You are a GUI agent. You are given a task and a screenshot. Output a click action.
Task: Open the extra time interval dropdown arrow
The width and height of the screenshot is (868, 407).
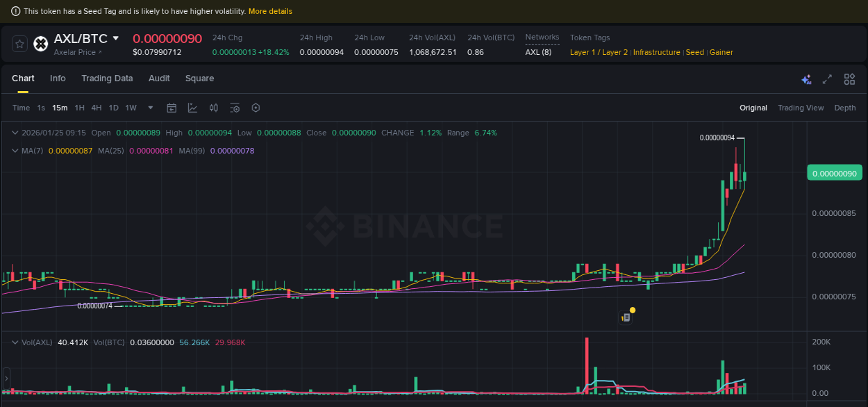click(x=150, y=108)
